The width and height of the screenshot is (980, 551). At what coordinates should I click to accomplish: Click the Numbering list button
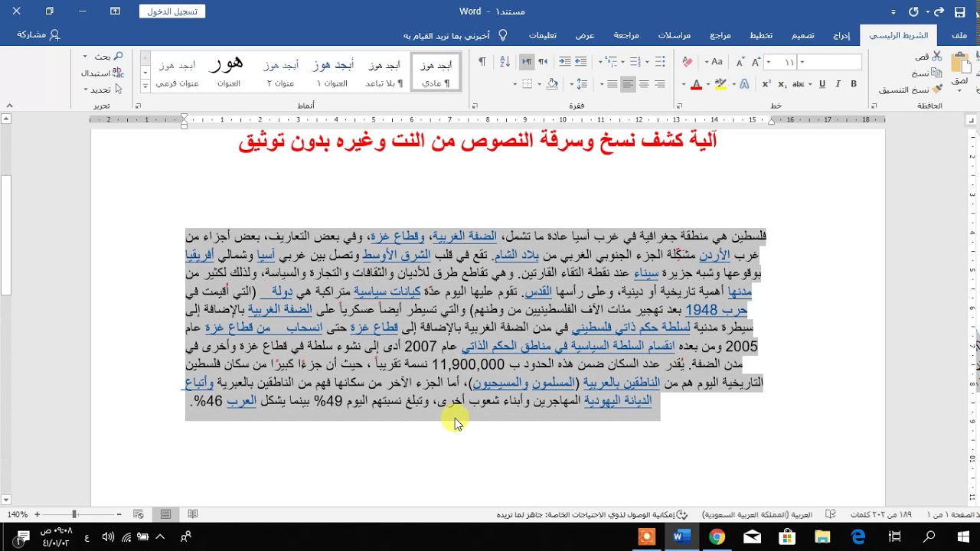click(635, 62)
